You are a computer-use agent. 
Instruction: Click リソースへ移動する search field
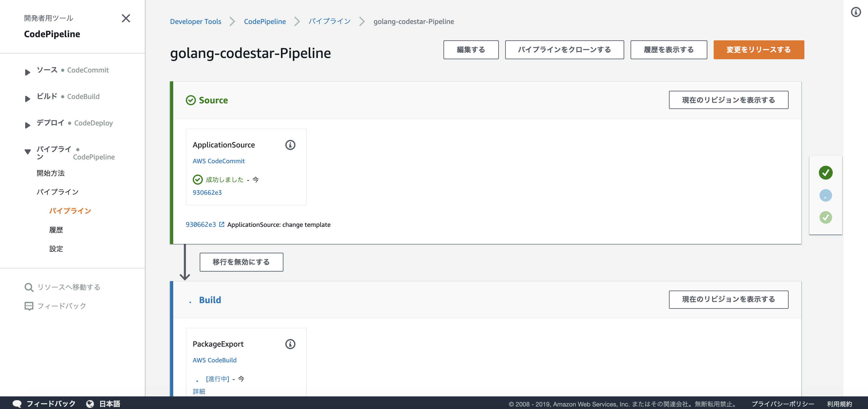tap(69, 287)
